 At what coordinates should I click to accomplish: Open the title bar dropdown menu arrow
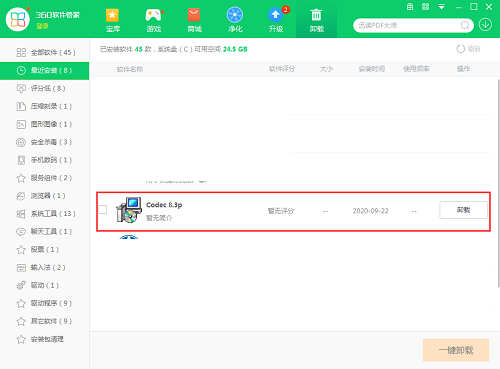click(x=442, y=7)
